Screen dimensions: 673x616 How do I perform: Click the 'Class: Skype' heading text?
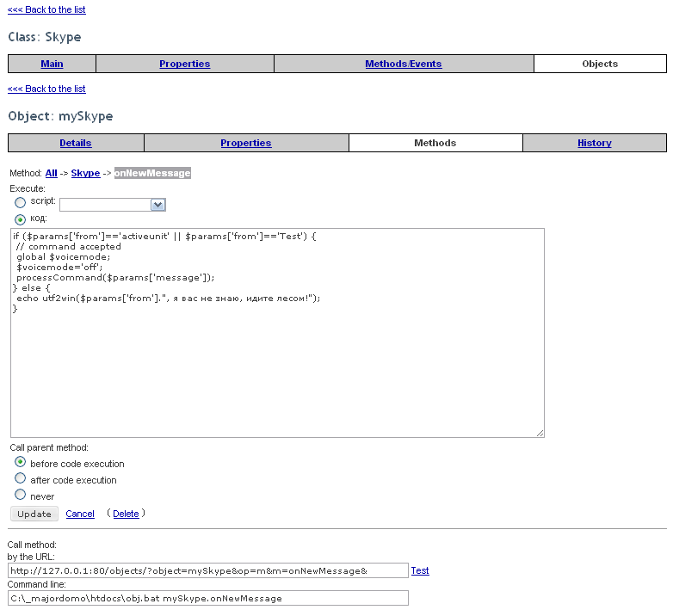point(45,37)
